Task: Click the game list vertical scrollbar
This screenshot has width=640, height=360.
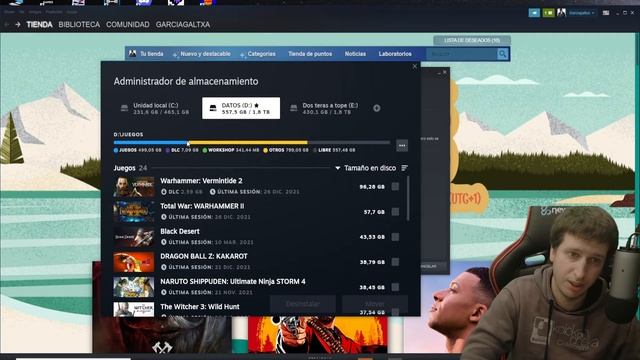Action: click(x=408, y=199)
